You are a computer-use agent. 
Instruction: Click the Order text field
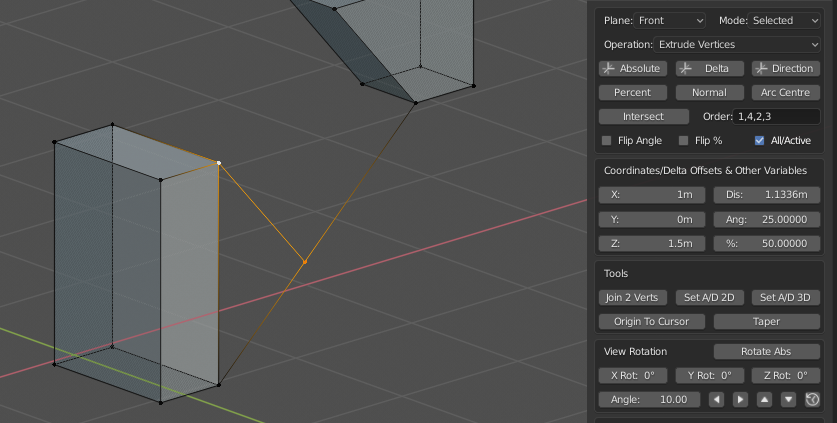click(x=777, y=116)
